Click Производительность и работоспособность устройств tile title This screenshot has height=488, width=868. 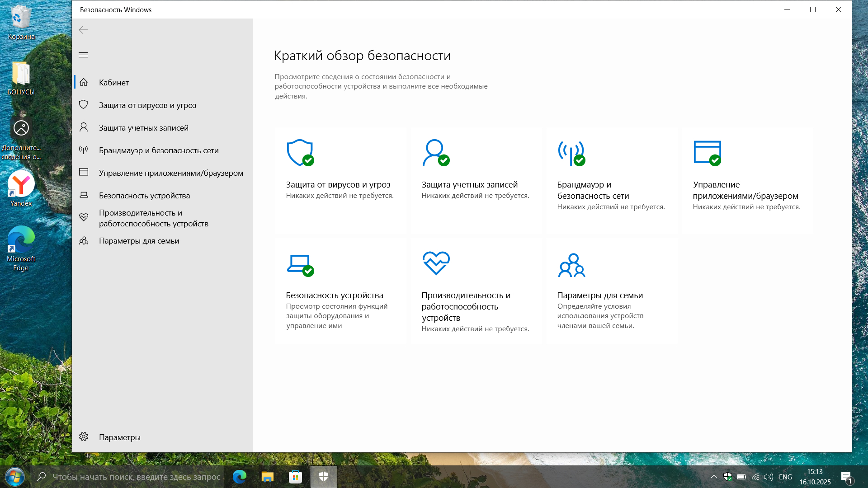pos(466,306)
